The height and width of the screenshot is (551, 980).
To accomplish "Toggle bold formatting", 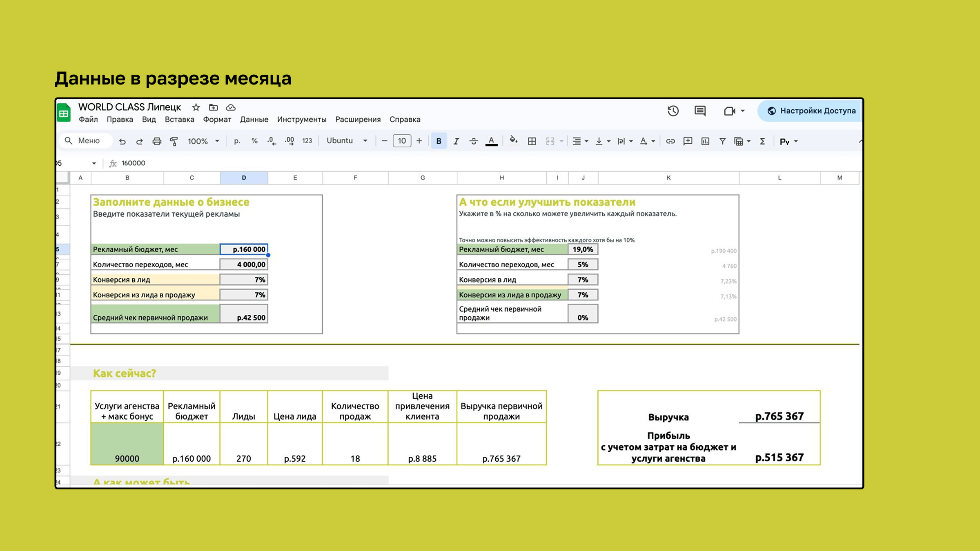I will [439, 141].
